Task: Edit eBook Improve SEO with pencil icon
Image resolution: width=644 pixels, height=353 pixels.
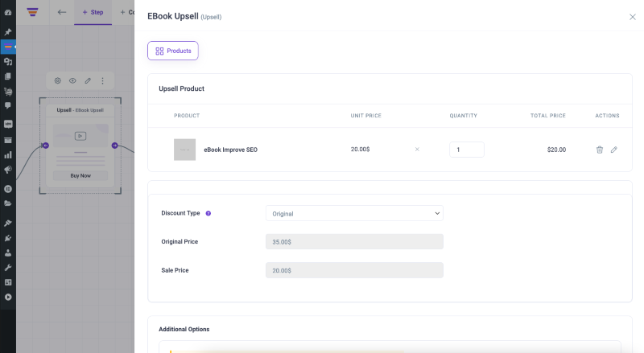Action: pyautogui.click(x=613, y=150)
